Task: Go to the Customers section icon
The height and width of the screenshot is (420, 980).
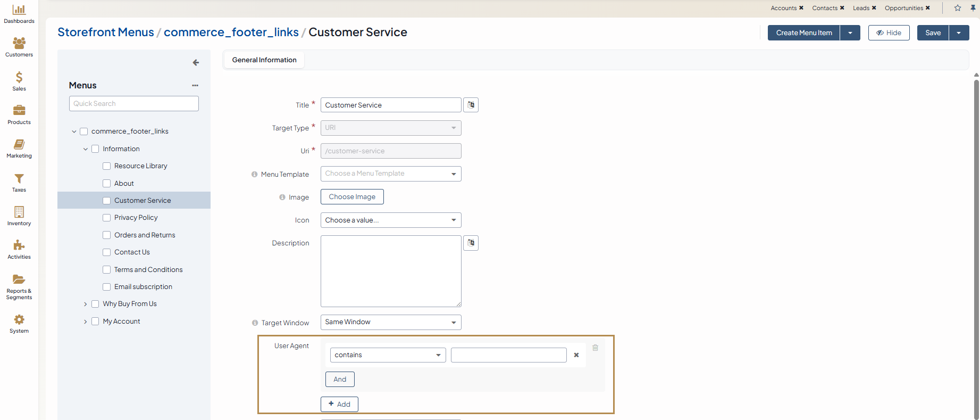Action: point(19,47)
